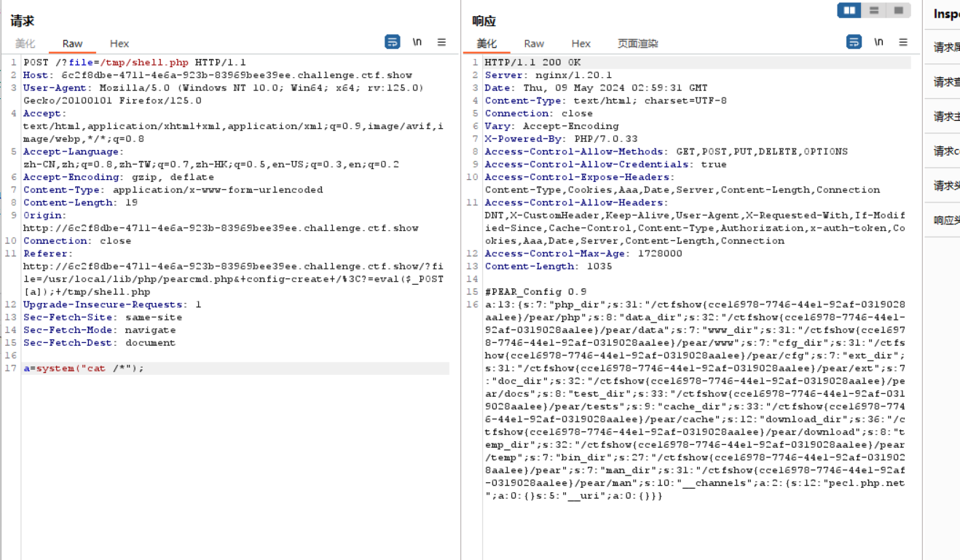Viewport: 960px width, 560px height.
Task: Switch the response pane to the Raw tab
Action: click(x=534, y=44)
